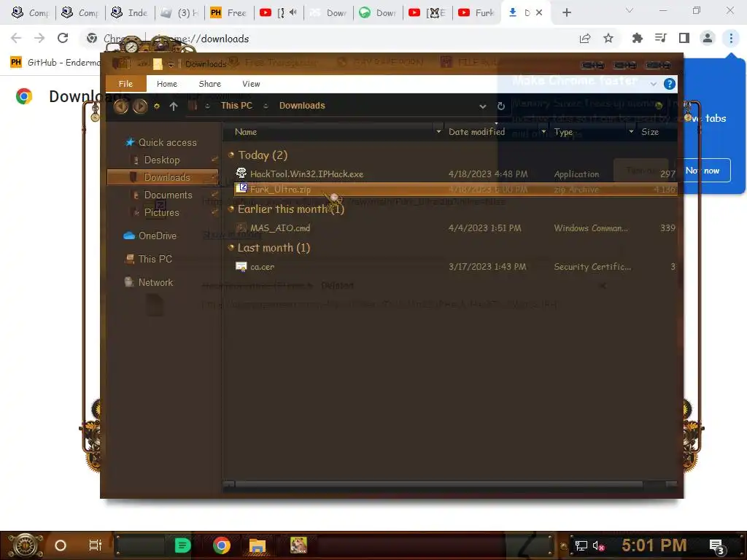747x560 pixels.
Task: Select MAS_AIO.cmd file
Action: click(455, 228)
